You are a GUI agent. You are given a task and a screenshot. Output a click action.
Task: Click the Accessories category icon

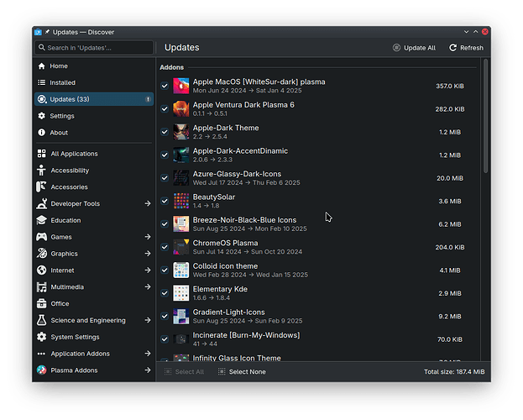42,187
